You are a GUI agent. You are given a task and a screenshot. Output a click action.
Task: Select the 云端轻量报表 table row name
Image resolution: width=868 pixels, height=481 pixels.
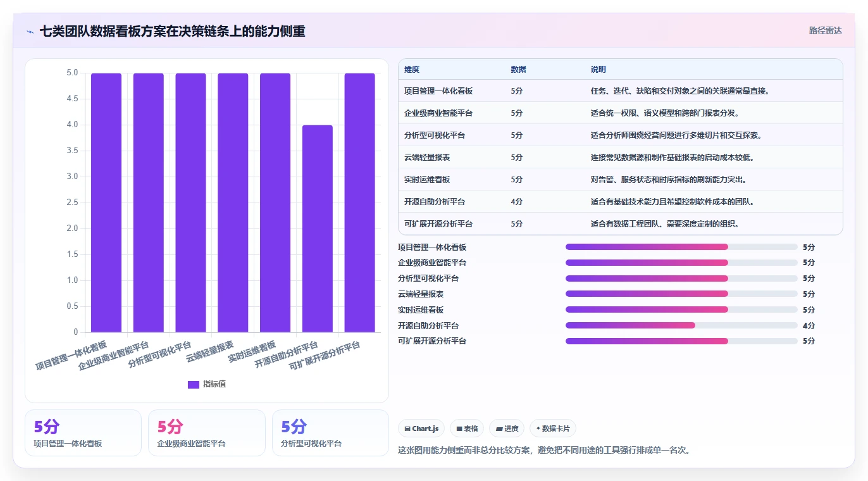427,158
